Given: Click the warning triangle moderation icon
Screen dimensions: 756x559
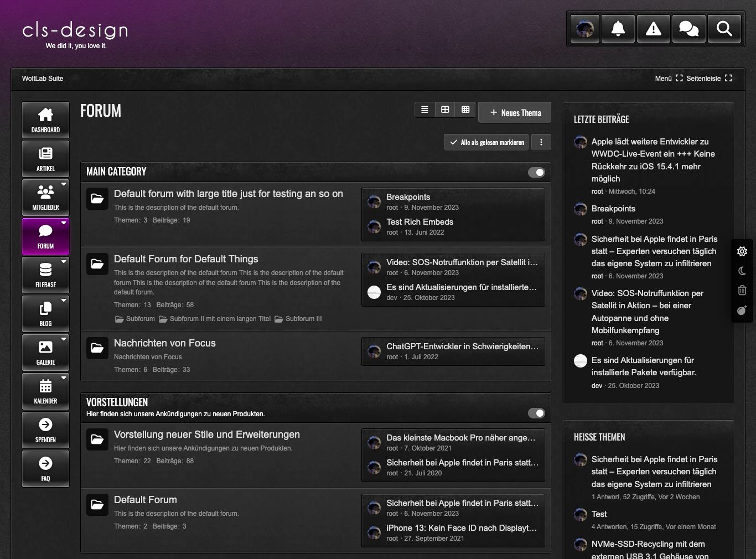Looking at the screenshot, I should coord(654,28).
